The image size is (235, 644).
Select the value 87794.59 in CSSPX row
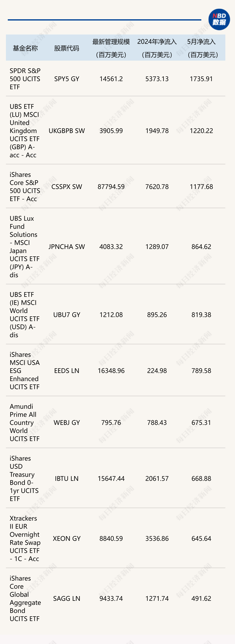(x=111, y=187)
